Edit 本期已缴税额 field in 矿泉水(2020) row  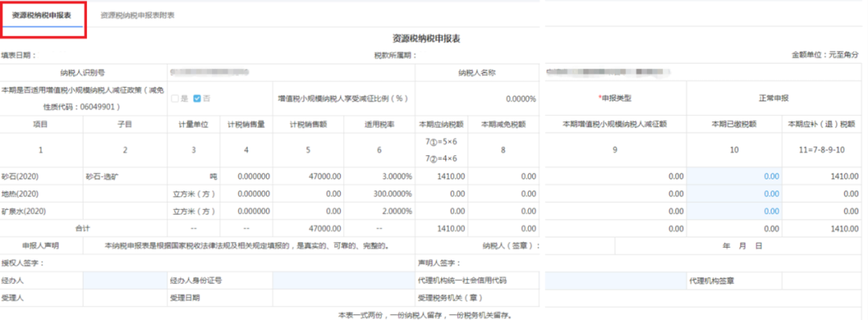[734, 211]
